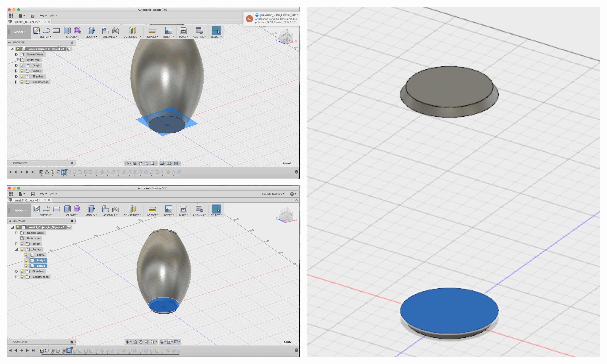Toggle Origin lightbulb visibility in upper window
Viewport: 607px width, 364px height.
tap(22, 65)
